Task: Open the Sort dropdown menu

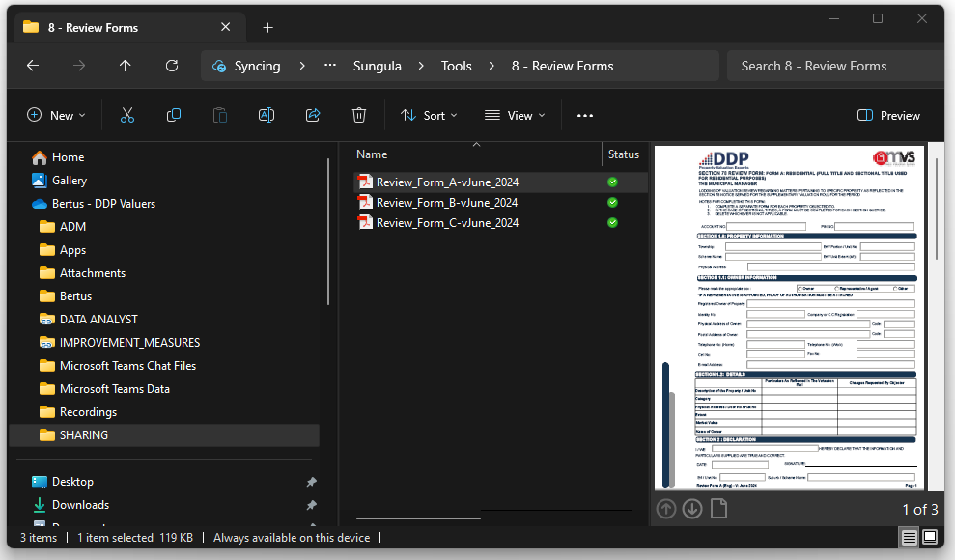Action: click(x=429, y=115)
